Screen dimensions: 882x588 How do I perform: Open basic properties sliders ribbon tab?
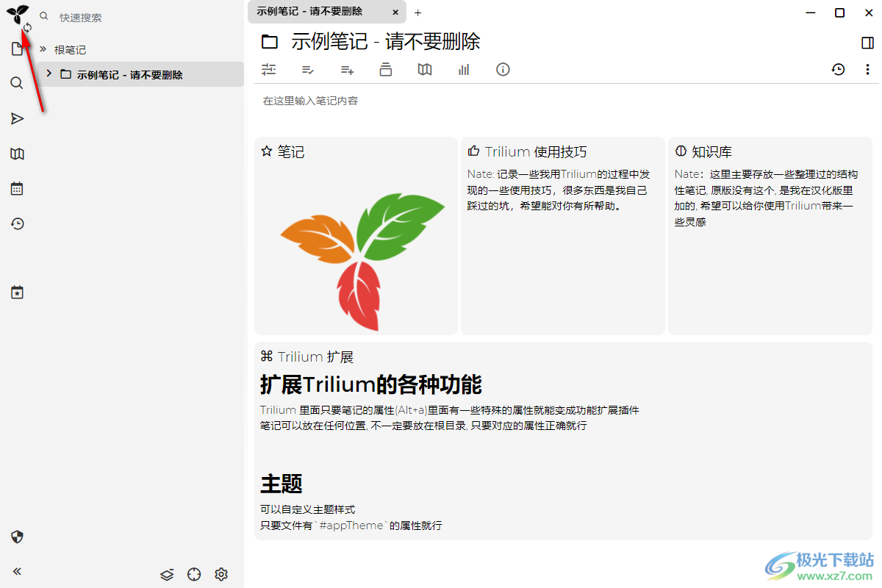(x=269, y=70)
